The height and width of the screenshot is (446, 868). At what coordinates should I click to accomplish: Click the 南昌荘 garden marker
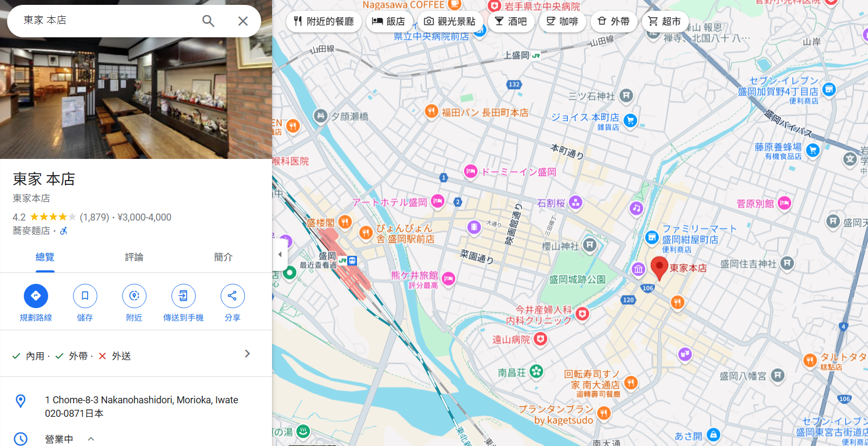pos(536,371)
